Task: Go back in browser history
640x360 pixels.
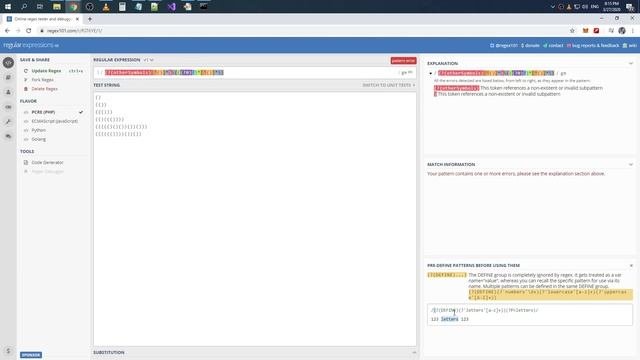Action: 7,31
